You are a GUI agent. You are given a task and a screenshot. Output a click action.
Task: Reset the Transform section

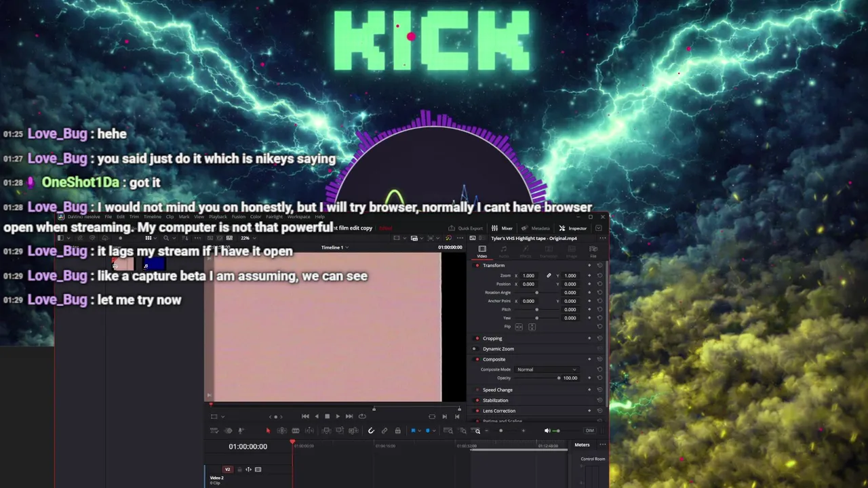coord(599,265)
